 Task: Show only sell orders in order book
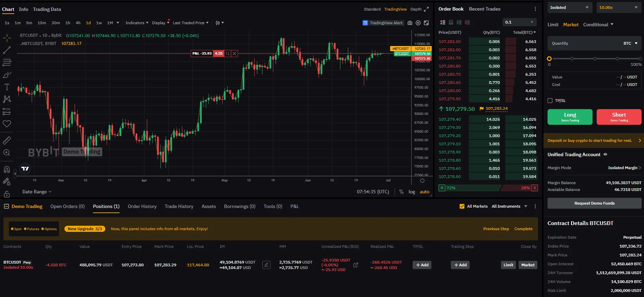[467, 22]
